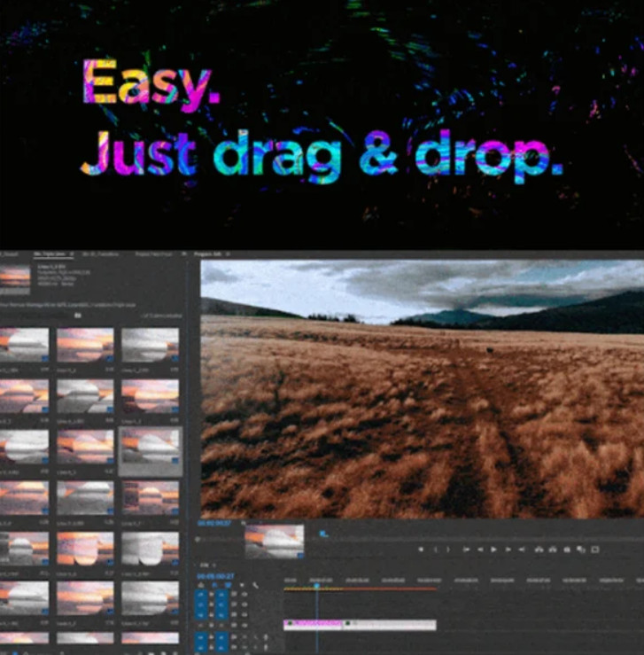The image size is (644, 655).
Task: Select the white clip on the timeline
Action: 390,624
